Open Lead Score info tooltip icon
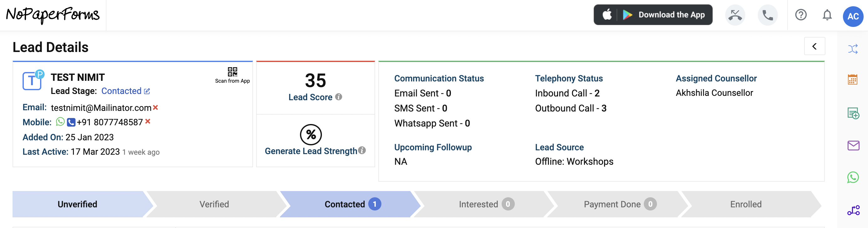The height and width of the screenshot is (228, 868). [x=338, y=97]
